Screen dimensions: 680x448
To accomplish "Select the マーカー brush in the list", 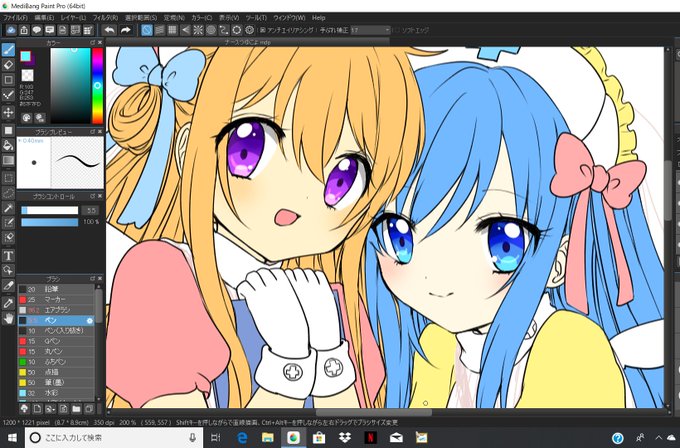I will click(56, 299).
